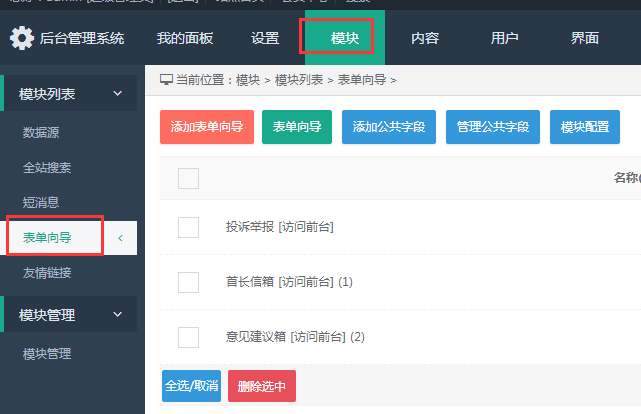This screenshot has width=641, height=414.
Task: Open the 我的面板 top menu
Action: coord(185,38)
